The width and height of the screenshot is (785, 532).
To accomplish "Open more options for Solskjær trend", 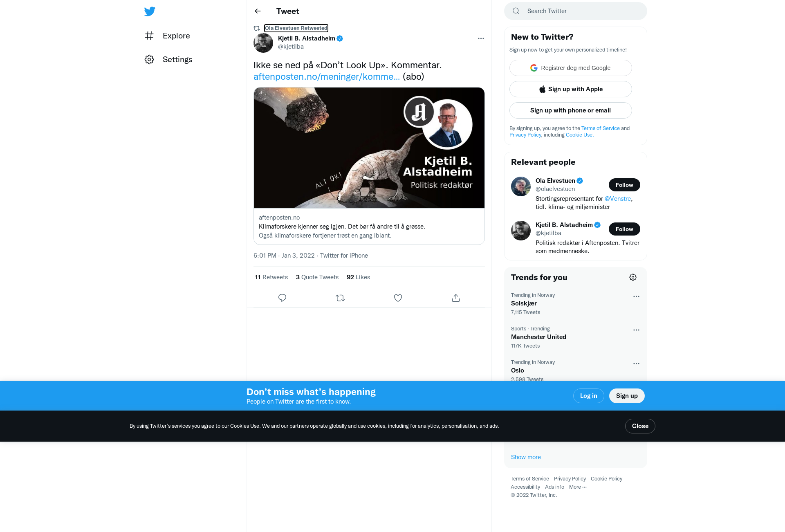I will tap(636, 296).
